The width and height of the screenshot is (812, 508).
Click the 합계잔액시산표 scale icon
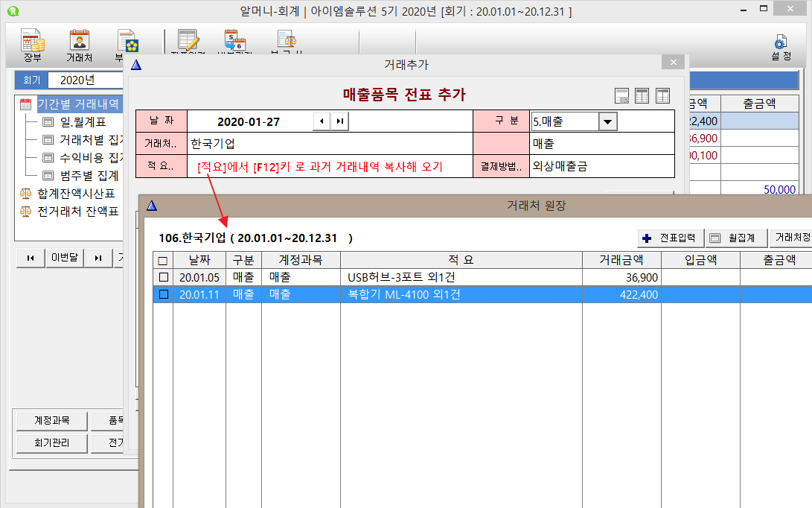pyautogui.click(x=25, y=194)
